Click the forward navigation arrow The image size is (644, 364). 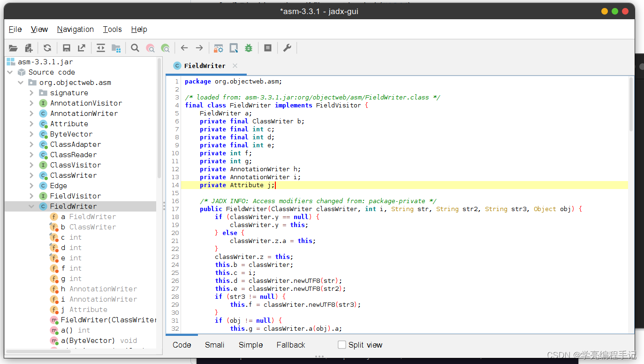199,47
